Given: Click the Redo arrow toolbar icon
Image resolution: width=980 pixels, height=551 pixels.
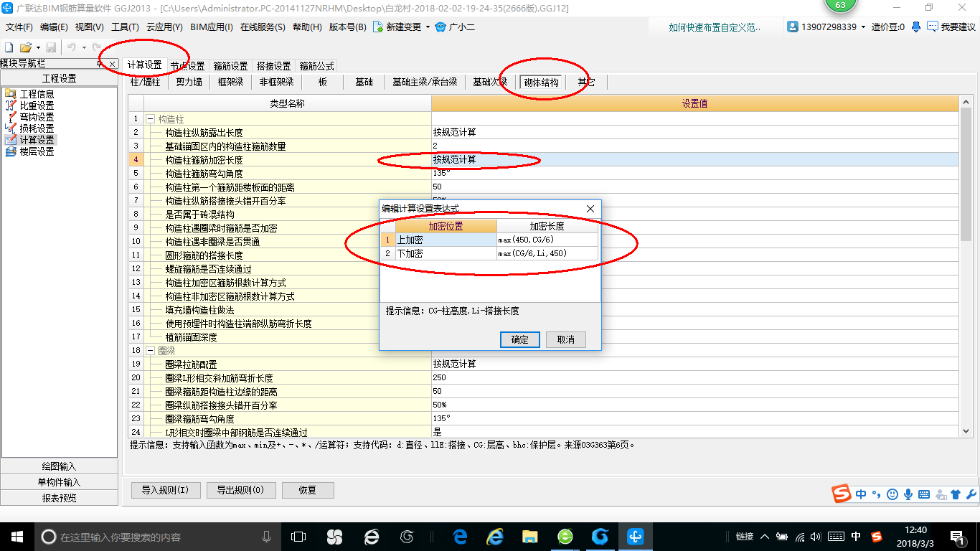Looking at the screenshot, I should [96, 47].
